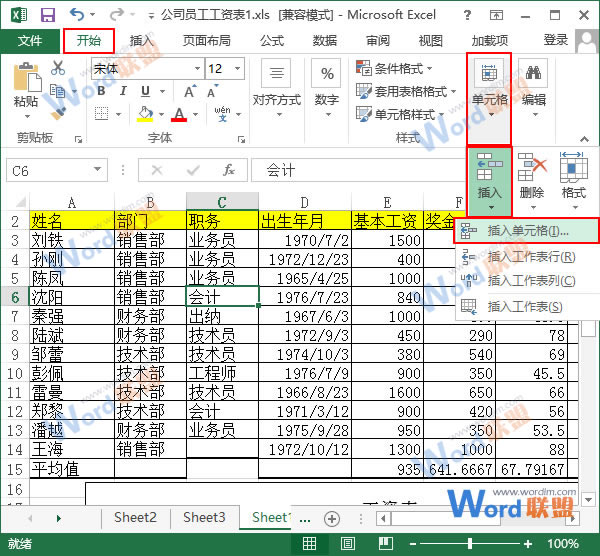Click the insert function fx icon

(x=229, y=170)
